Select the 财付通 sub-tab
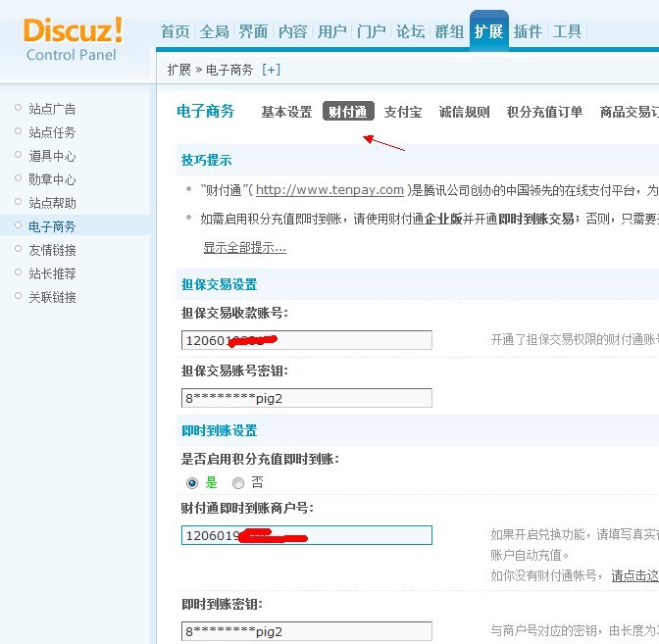The height and width of the screenshot is (644, 659). (x=348, y=112)
